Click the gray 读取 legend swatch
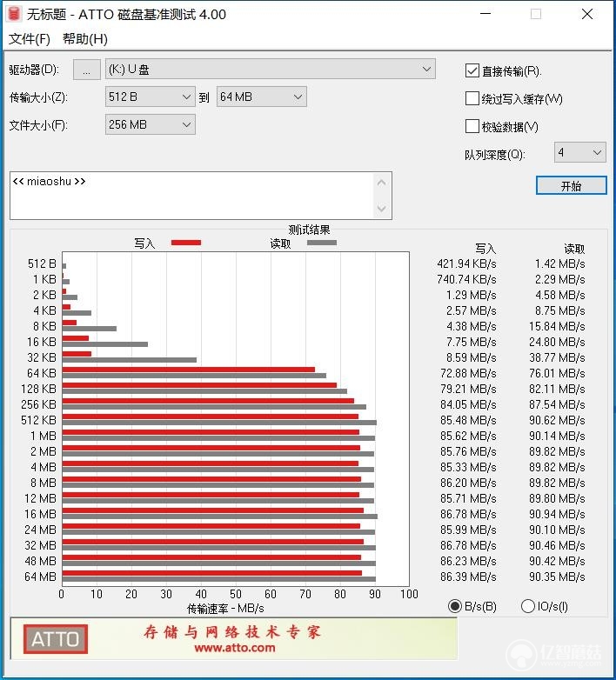Image resolution: width=616 pixels, height=680 pixels. (321, 243)
